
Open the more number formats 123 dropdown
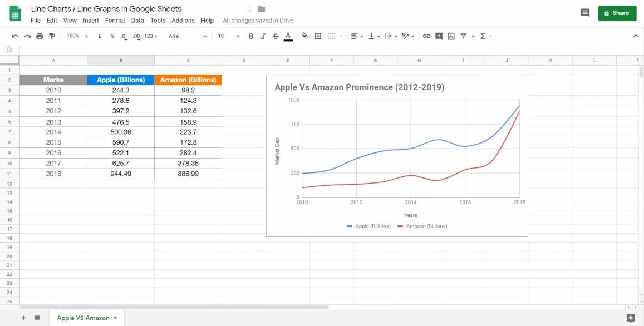click(x=151, y=36)
